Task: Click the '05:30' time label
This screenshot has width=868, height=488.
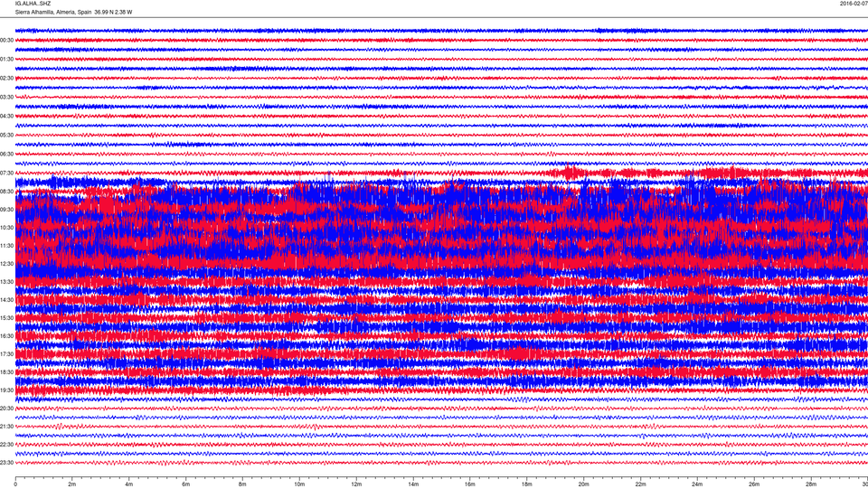Action: point(6,135)
